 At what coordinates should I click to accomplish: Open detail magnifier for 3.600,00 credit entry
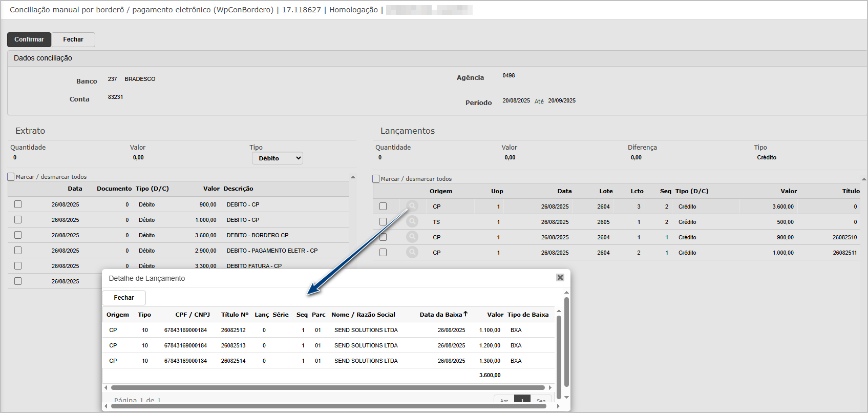coord(412,206)
